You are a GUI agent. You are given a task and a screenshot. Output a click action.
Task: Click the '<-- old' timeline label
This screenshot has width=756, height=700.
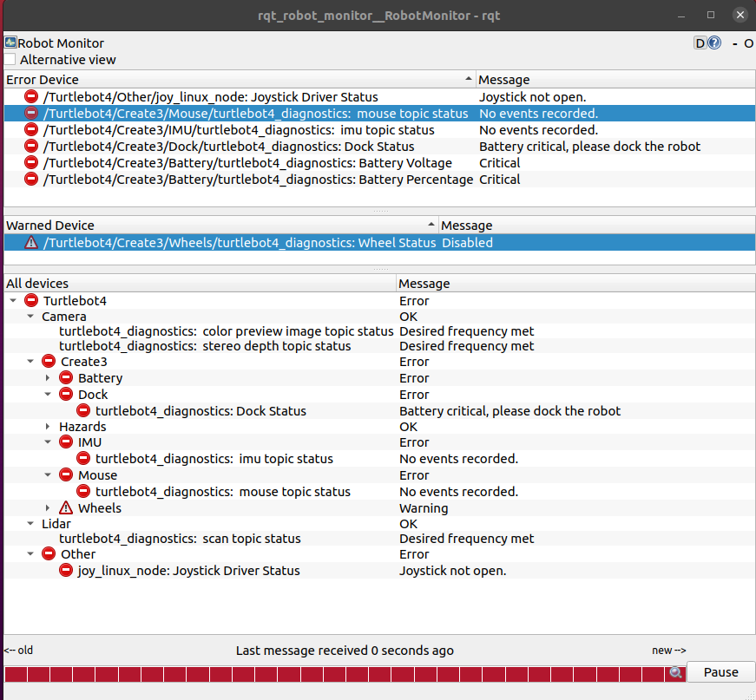click(18, 650)
